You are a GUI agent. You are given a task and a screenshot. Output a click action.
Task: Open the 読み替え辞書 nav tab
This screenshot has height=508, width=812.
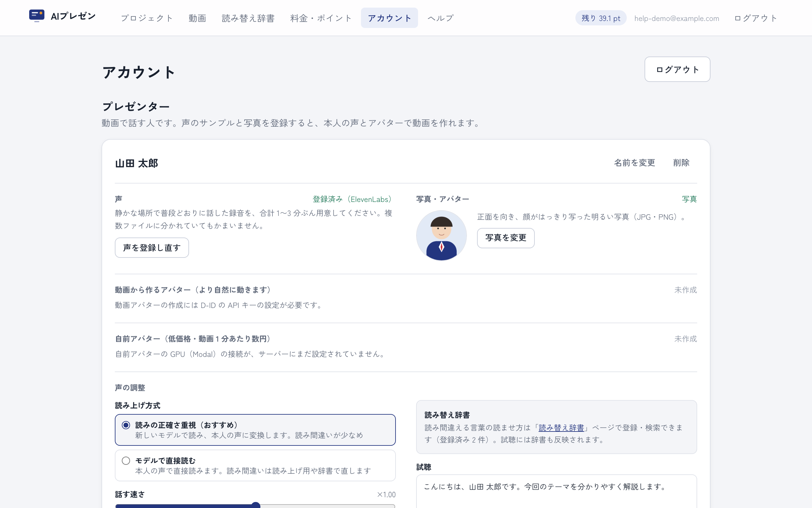tap(248, 18)
